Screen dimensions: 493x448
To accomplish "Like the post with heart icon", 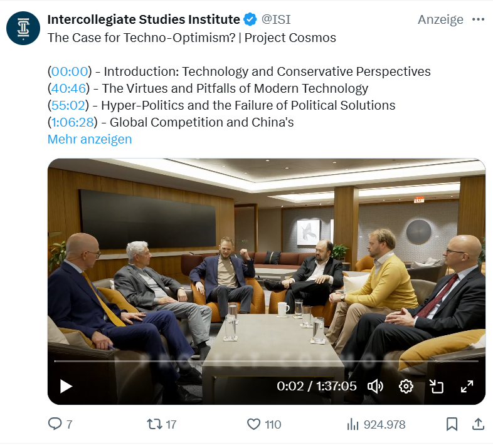I will (x=253, y=424).
